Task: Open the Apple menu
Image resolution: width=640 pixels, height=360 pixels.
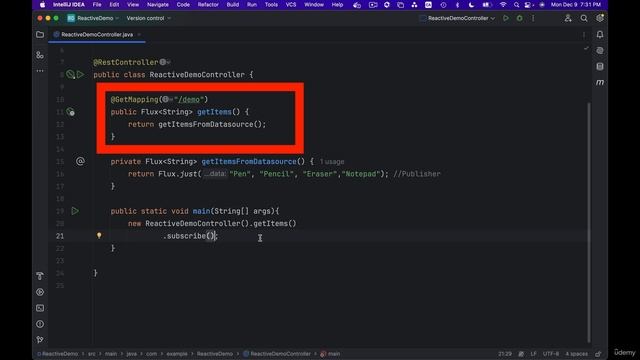Action: coord(42,5)
